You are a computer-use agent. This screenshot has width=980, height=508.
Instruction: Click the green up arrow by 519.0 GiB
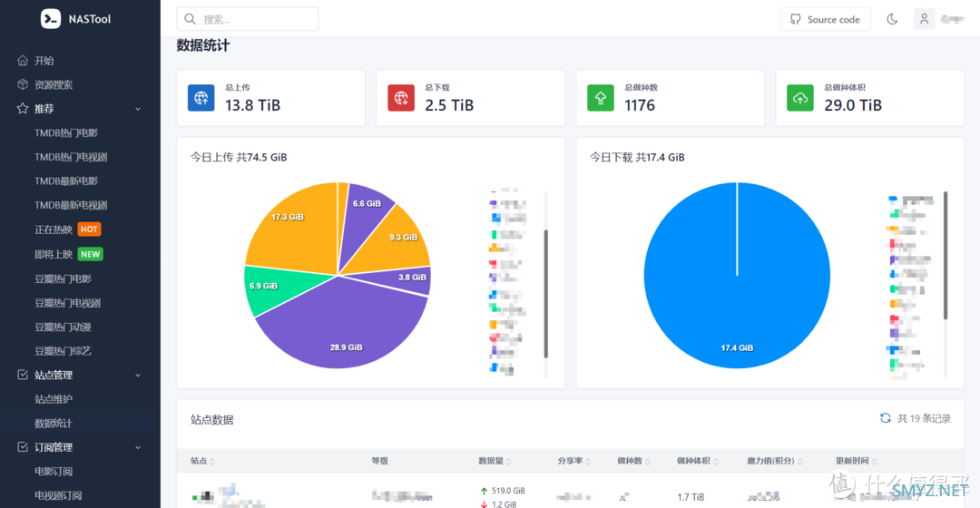click(x=484, y=491)
